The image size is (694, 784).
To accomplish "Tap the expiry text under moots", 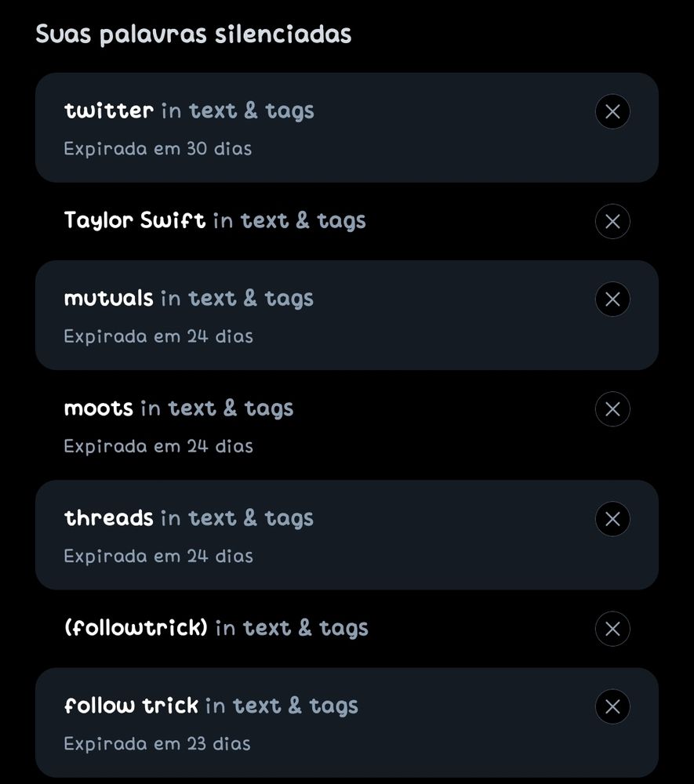I will pyautogui.click(x=158, y=446).
